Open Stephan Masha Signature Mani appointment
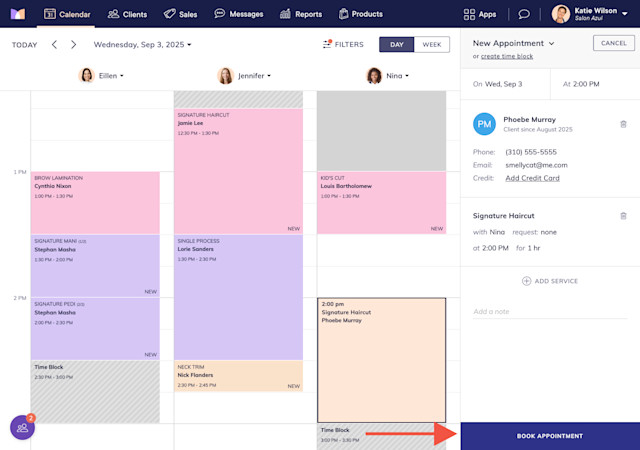640x450 pixels. (95, 266)
